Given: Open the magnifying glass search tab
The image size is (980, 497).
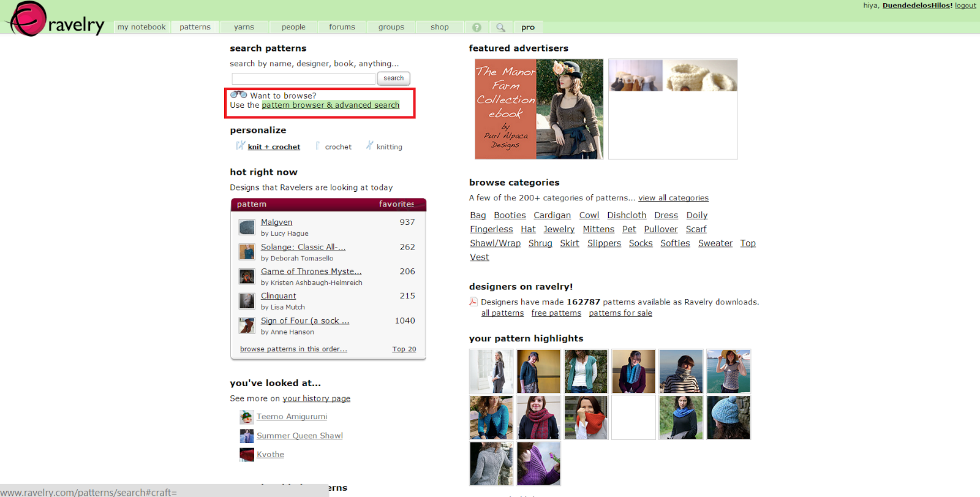Looking at the screenshot, I should pyautogui.click(x=501, y=28).
